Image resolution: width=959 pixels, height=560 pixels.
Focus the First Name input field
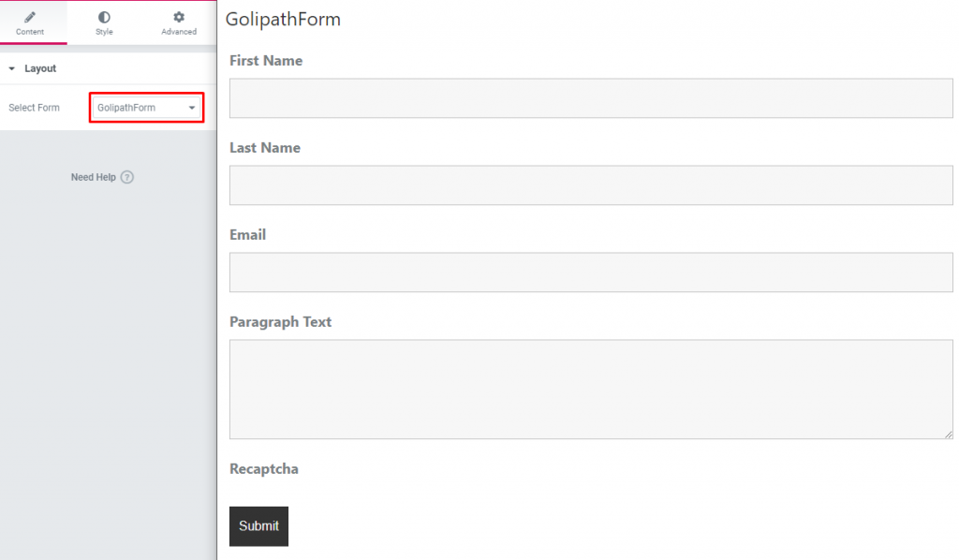591,97
